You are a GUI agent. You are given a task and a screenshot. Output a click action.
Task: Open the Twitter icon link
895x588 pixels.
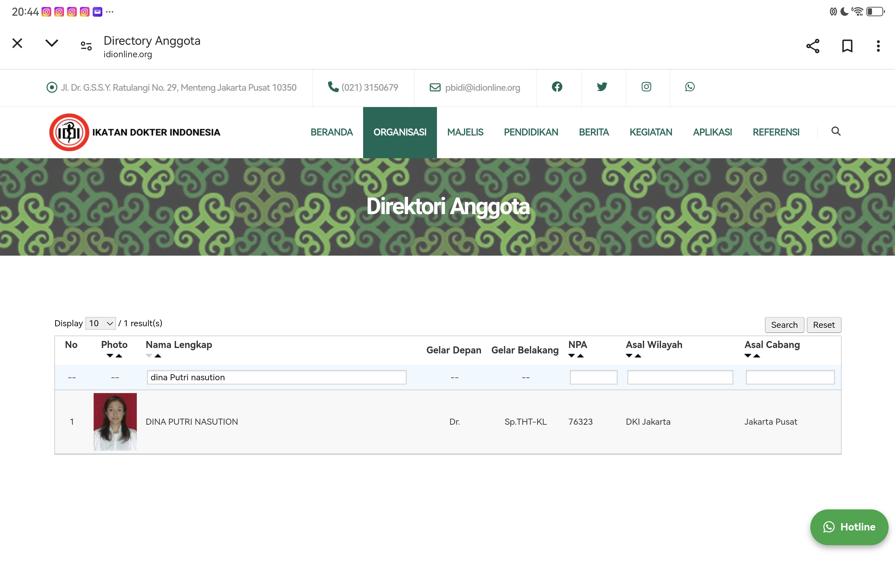click(x=602, y=87)
